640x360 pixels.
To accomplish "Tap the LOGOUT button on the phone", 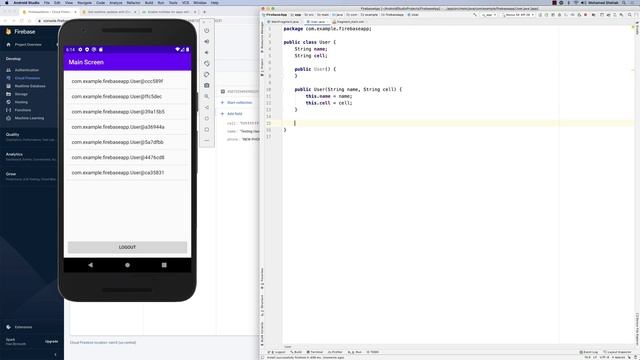I will coord(127,247).
